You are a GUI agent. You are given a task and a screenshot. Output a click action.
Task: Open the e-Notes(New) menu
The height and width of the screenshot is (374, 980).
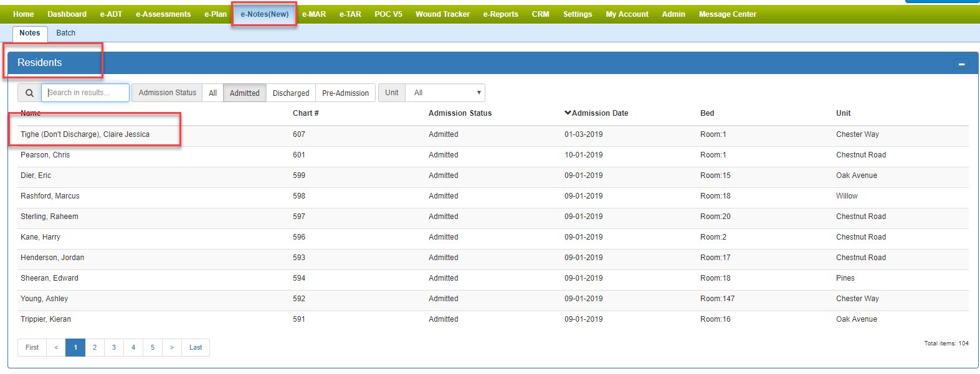click(265, 14)
